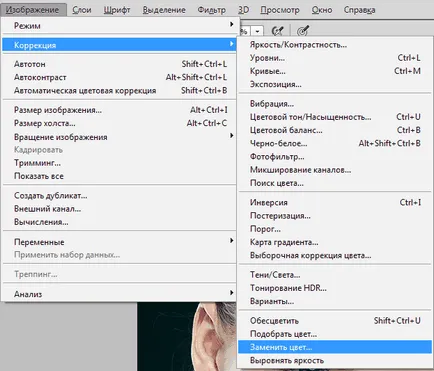Apply Инверсия adjustment
The width and height of the screenshot is (434, 371).
point(335,202)
